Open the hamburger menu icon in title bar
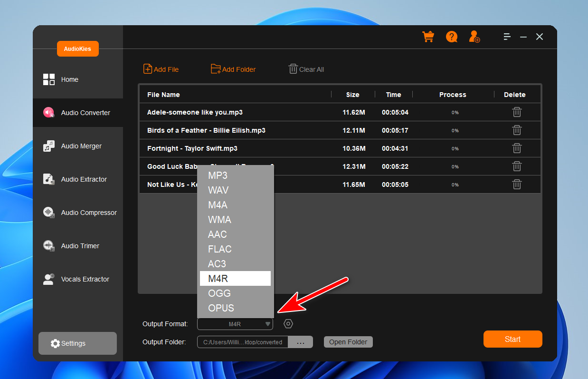Viewport: 588px width, 379px height. coord(507,37)
